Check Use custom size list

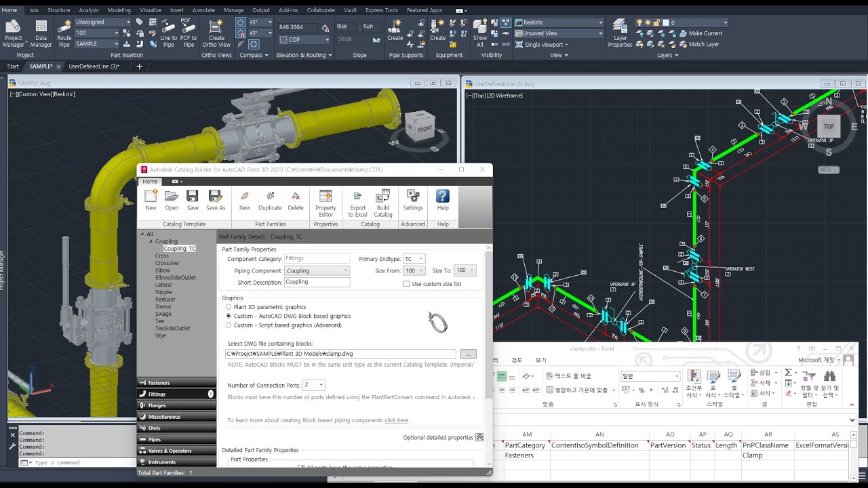[406, 284]
